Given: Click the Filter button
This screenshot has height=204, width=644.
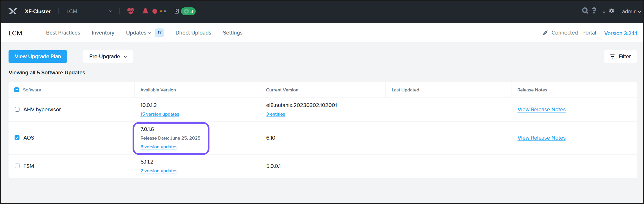Looking at the screenshot, I should tap(620, 57).
